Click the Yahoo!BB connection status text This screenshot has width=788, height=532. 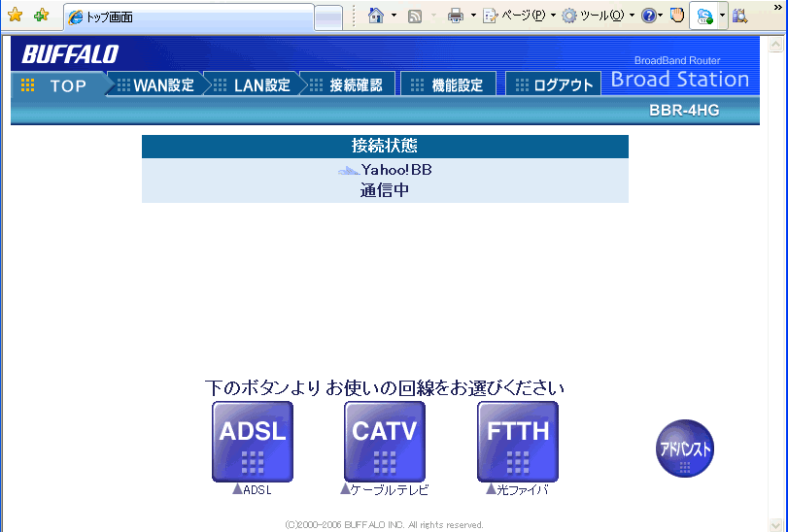point(396,170)
